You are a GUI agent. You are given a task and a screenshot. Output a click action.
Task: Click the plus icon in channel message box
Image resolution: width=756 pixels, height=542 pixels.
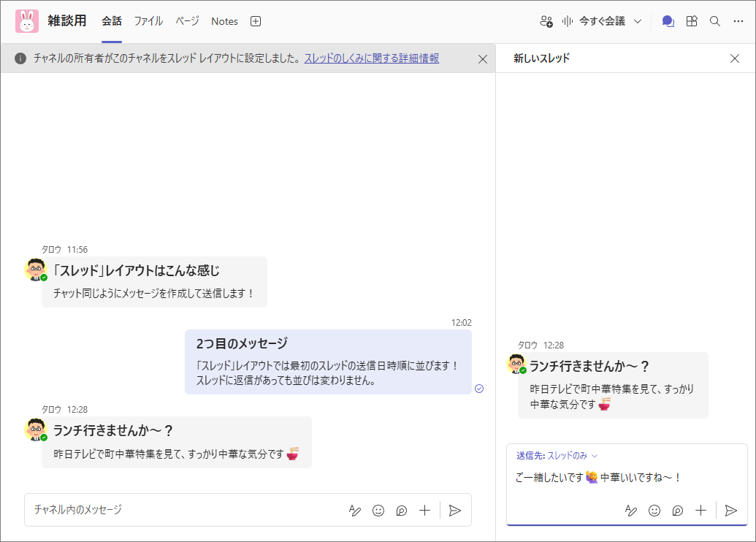click(425, 511)
